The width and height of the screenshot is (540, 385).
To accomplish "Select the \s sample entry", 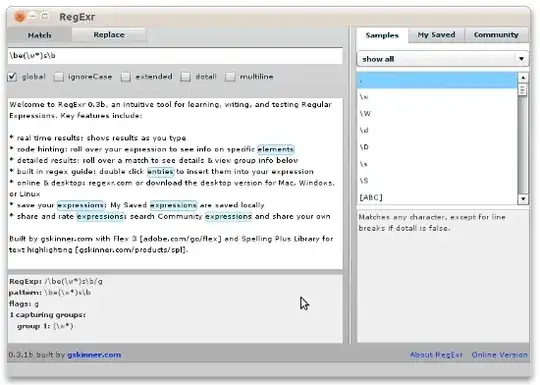I will (x=437, y=164).
